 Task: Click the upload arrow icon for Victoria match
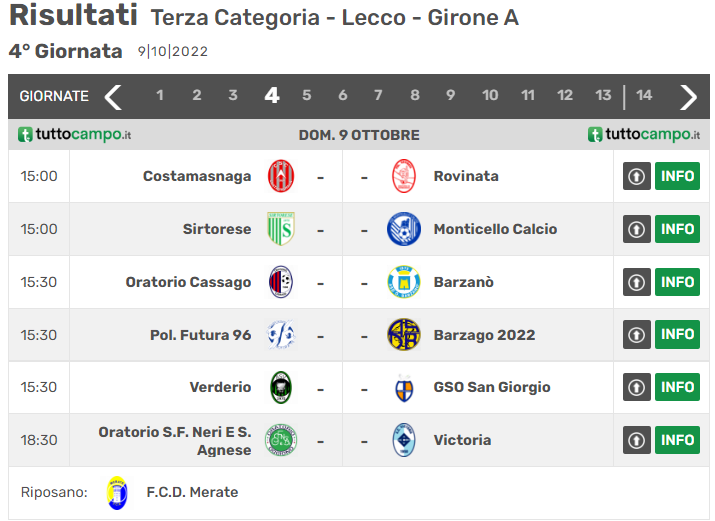tap(637, 440)
